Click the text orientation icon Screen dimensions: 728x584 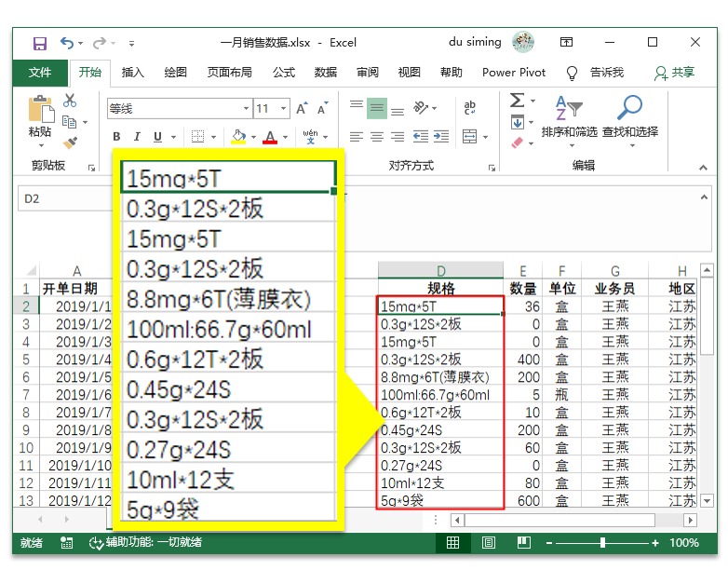pyautogui.click(x=421, y=108)
